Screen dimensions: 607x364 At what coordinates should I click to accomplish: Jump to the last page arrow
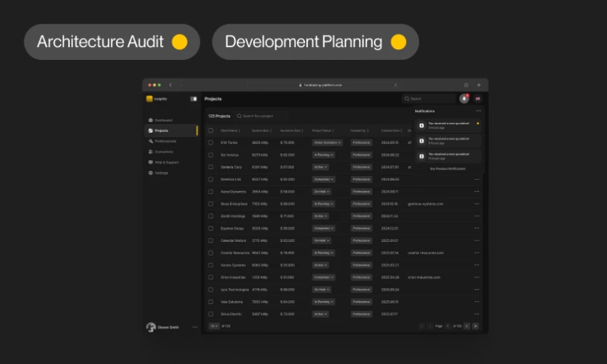(x=476, y=326)
